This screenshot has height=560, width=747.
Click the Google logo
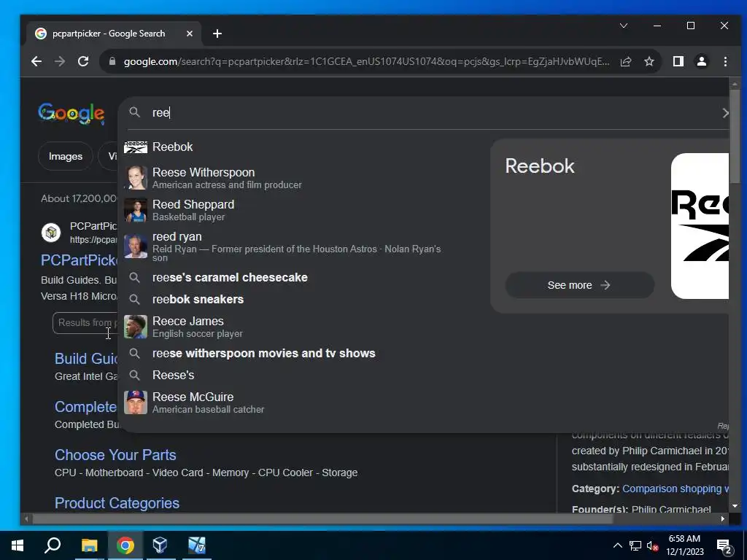[71, 113]
